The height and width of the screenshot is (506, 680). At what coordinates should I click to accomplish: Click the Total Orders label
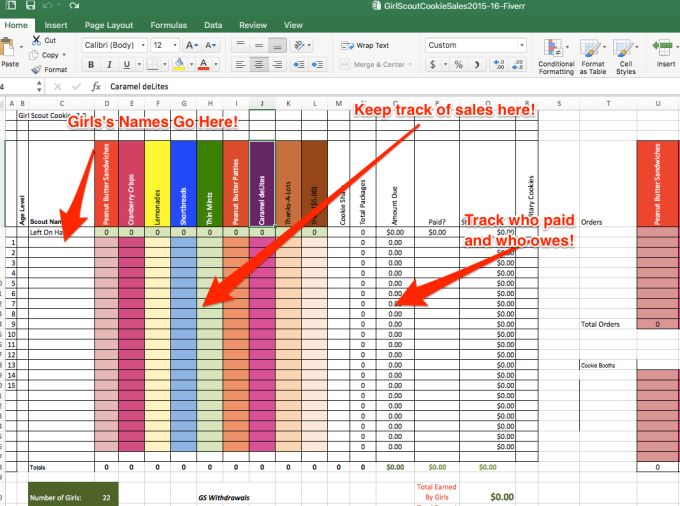600,324
